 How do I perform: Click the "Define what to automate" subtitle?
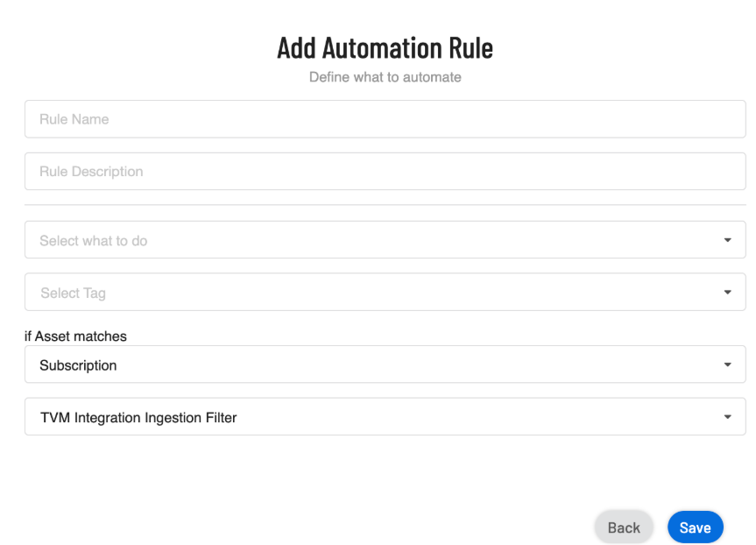coord(385,77)
